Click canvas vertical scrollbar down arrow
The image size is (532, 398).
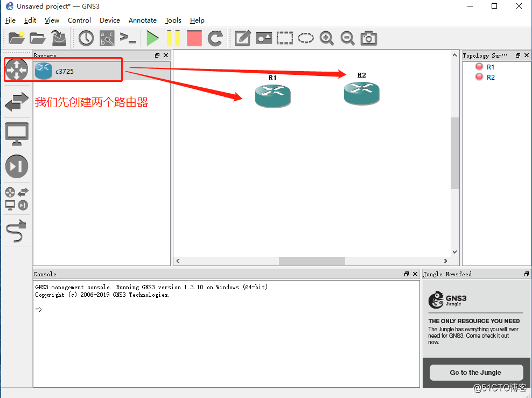[x=454, y=252]
